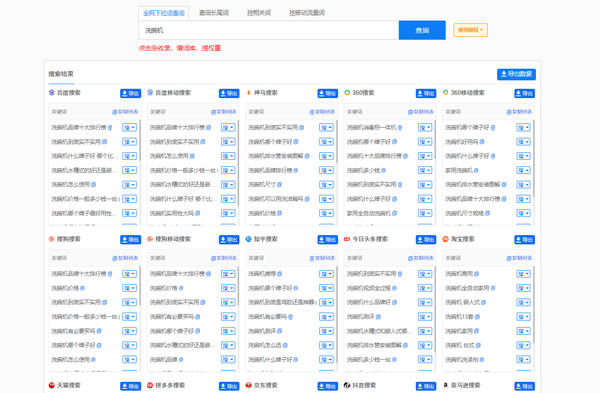This screenshot has width=600, height=393.
Task: Open the 使用教程 dropdown button
Action: pos(470,30)
